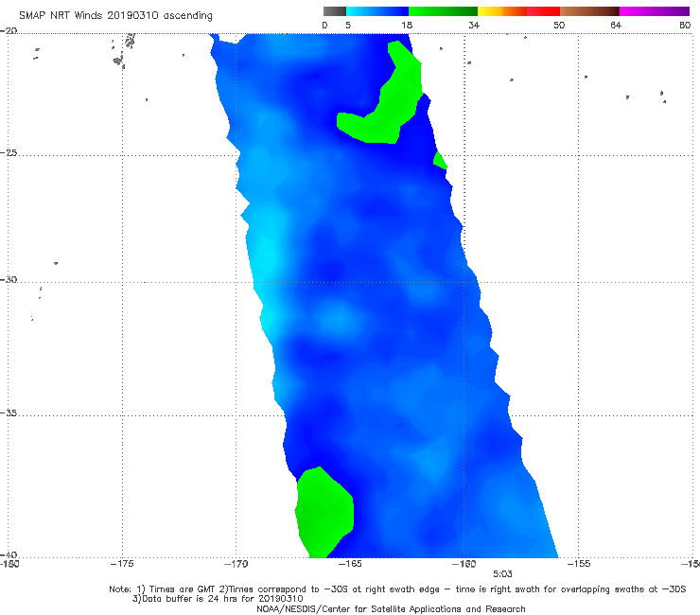Click the note text 'Times are GMT'

point(183,589)
